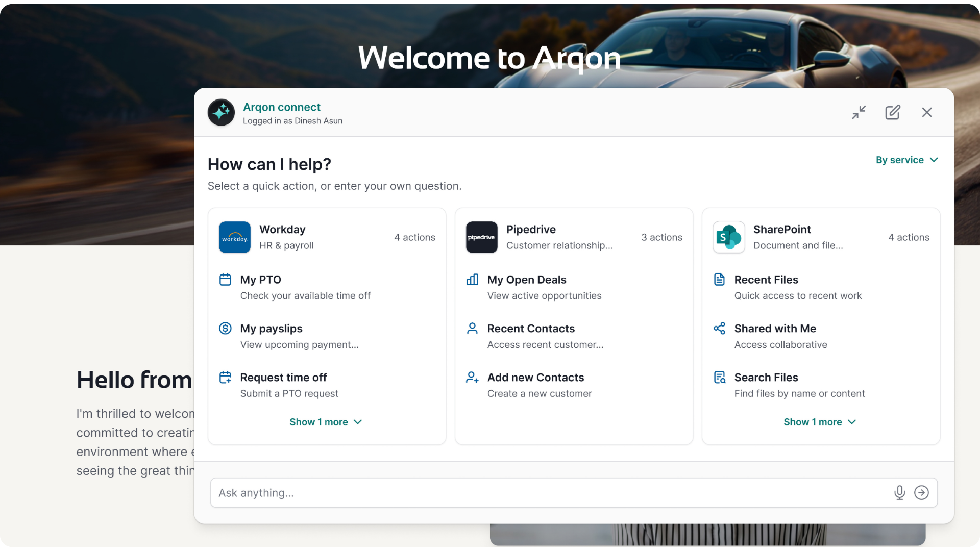Select the My Open Deals action

click(x=526, y=280)
